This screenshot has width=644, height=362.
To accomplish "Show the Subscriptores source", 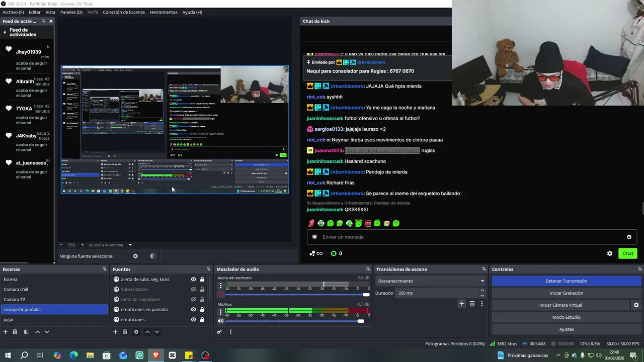I will (x=193, y=290).
